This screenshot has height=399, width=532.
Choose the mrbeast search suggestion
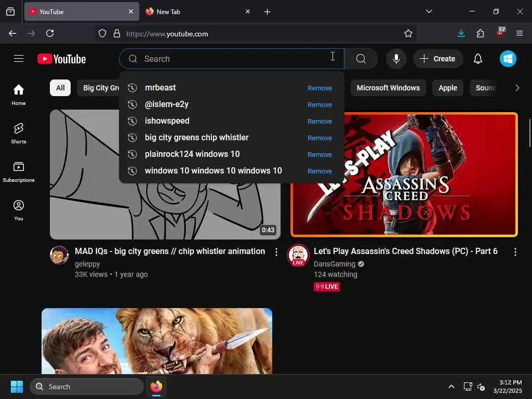pos(231,87)
